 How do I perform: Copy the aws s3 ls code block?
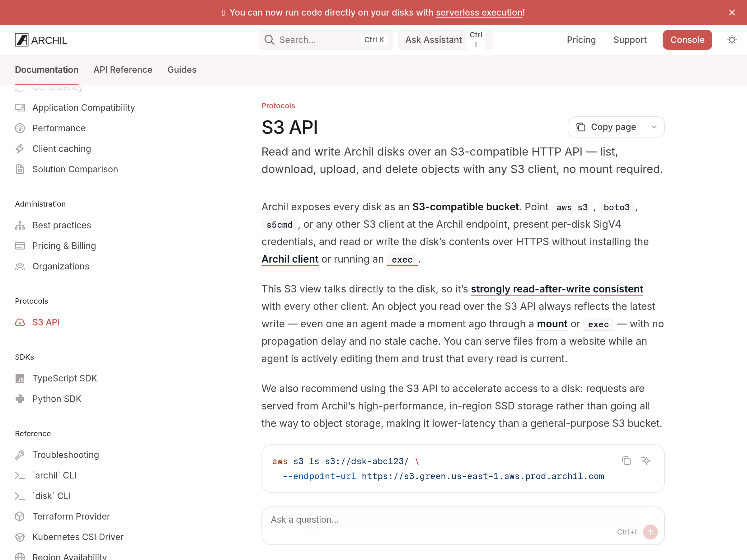pyautogui.click(x=627, y=461)
